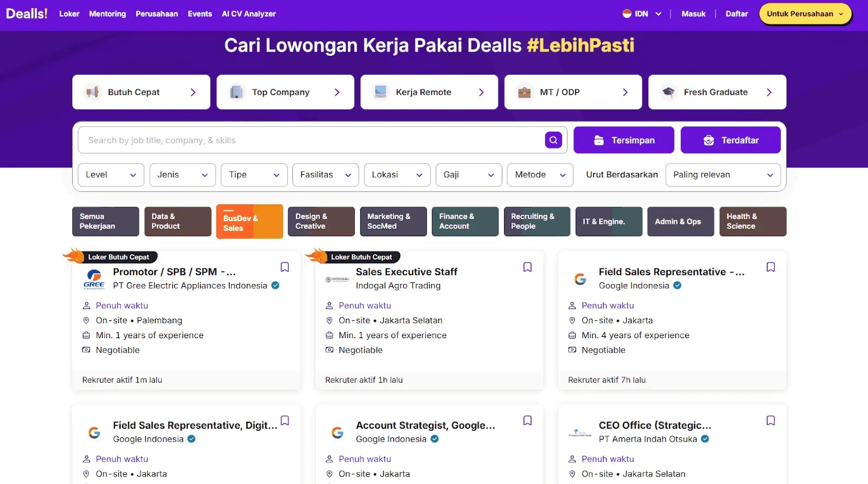Click the Terdaftar briefcase icon
This screenshot has width=868, height=484.
tap(709, 140)
